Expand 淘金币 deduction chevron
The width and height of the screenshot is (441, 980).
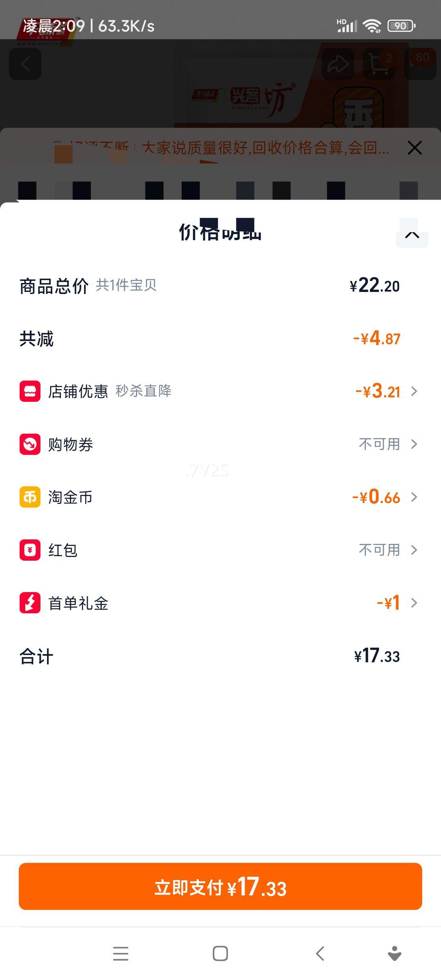[x=414, y=497]
